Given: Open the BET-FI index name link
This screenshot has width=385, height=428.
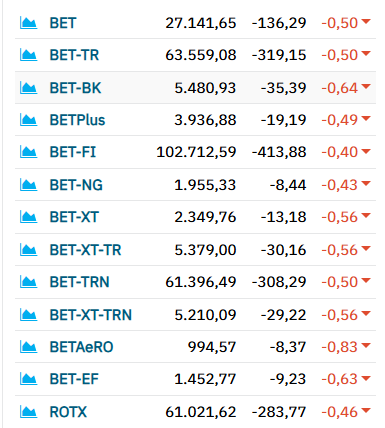Looking at the screenshot, I should point(73,152).
